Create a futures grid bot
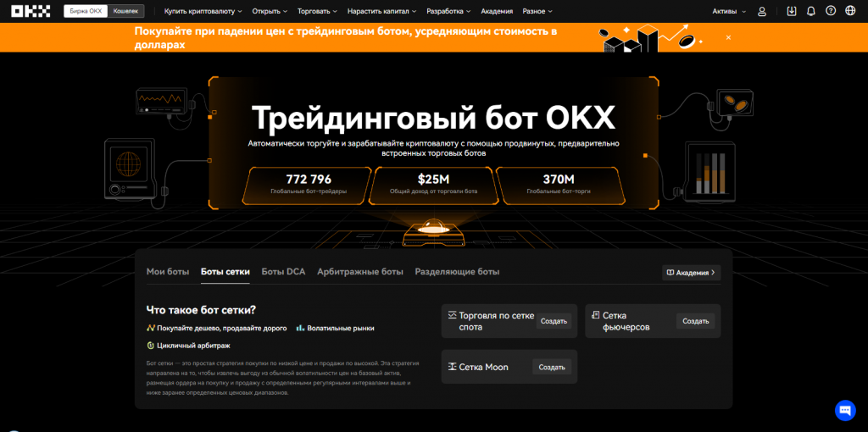 click(695, 321)
